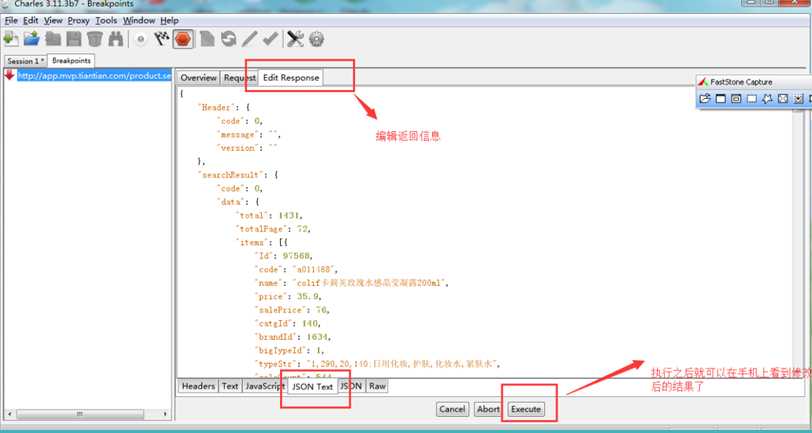
Task: Clear the session using the trash can icon
Action: point(95,39)
